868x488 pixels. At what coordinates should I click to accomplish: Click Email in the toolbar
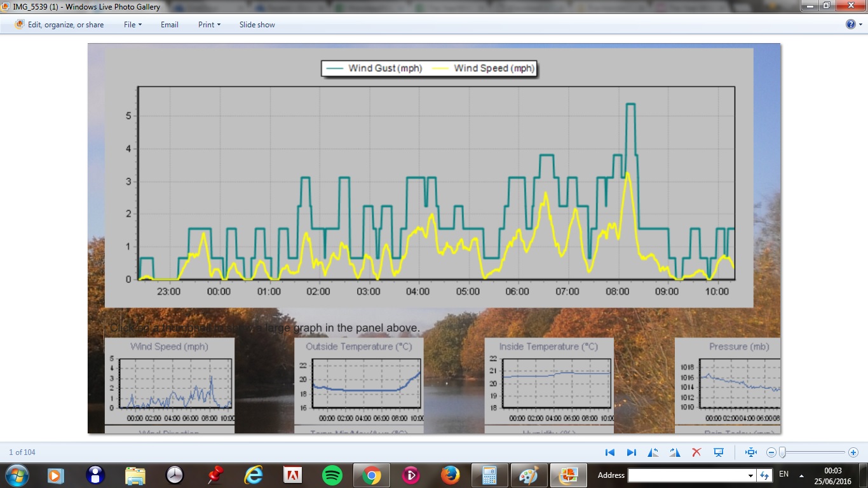(x=169, y=25)
